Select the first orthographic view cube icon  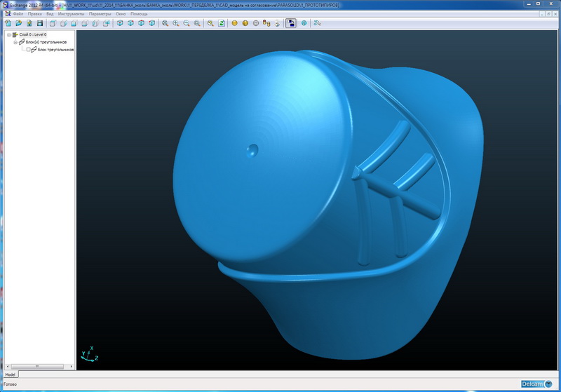click(x=53, y=23)
